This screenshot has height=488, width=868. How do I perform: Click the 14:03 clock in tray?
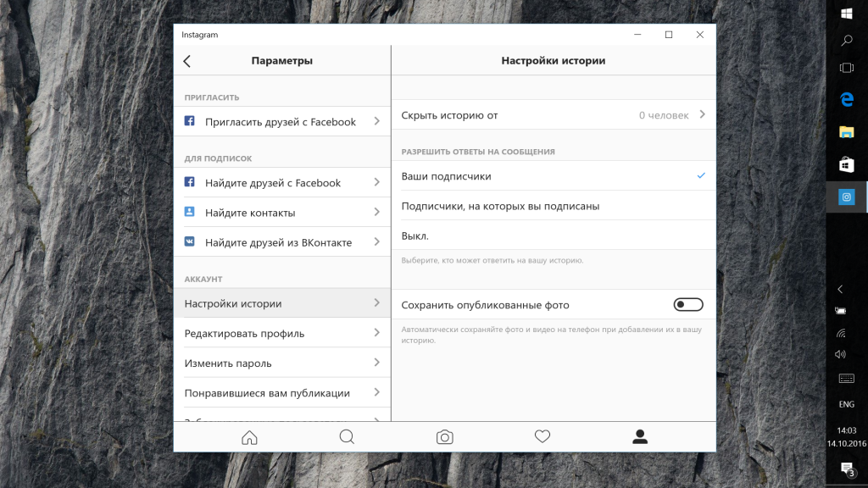click(x=847, y=430)
